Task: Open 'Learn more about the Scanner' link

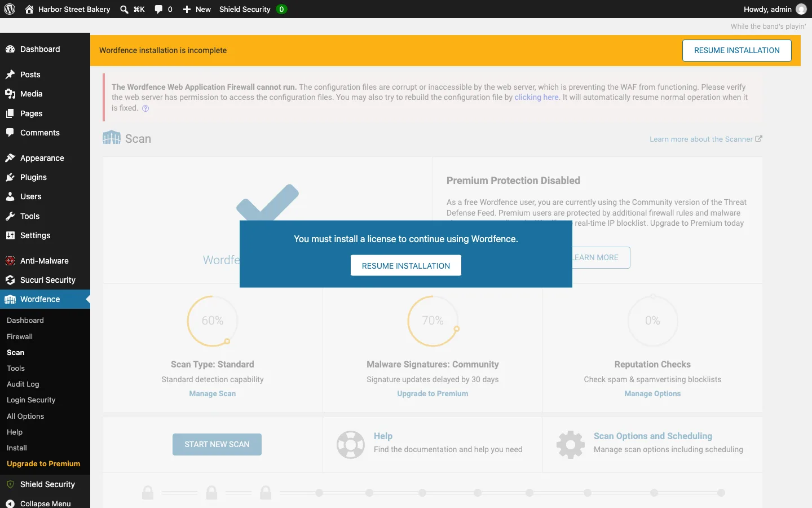Action: [x=706, y=139]
